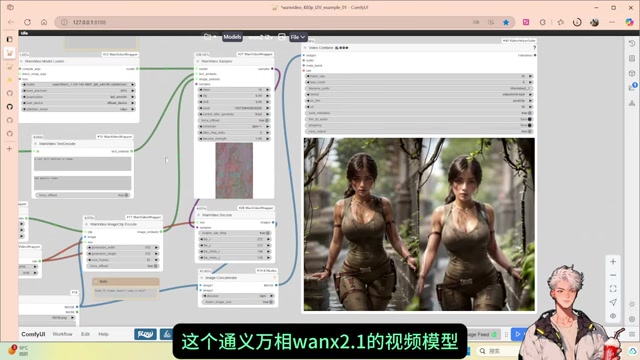Click the Models button in top toolbar

point(232,37)
